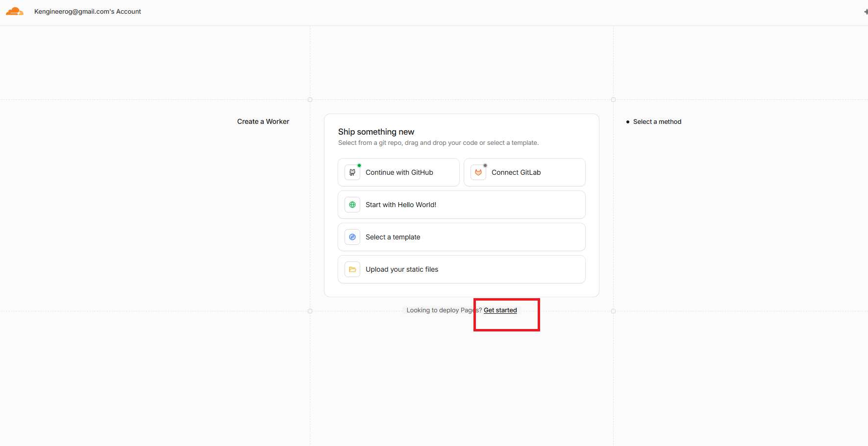Open Kengineerog@gmail.com's Account in the header

pos(88,11)
